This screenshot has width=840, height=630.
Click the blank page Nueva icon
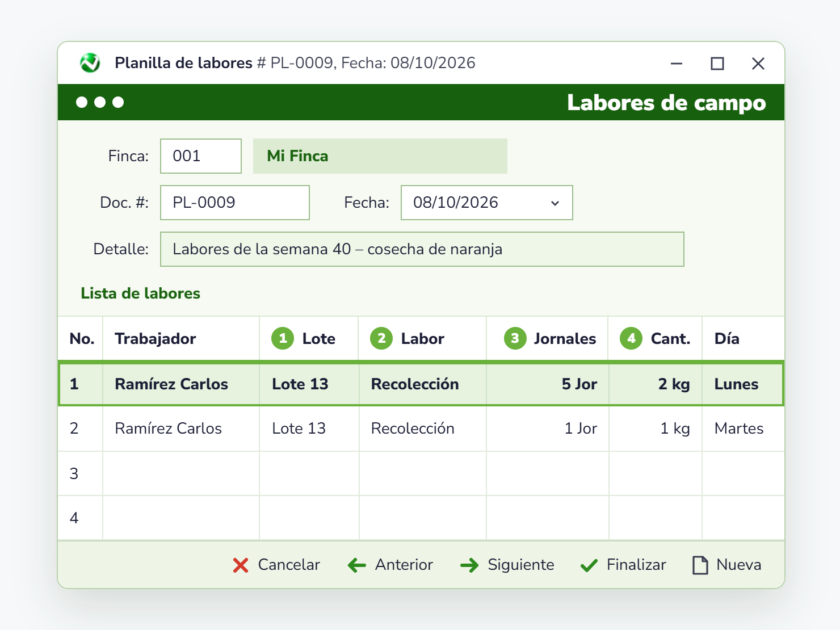tap(700, 565)
